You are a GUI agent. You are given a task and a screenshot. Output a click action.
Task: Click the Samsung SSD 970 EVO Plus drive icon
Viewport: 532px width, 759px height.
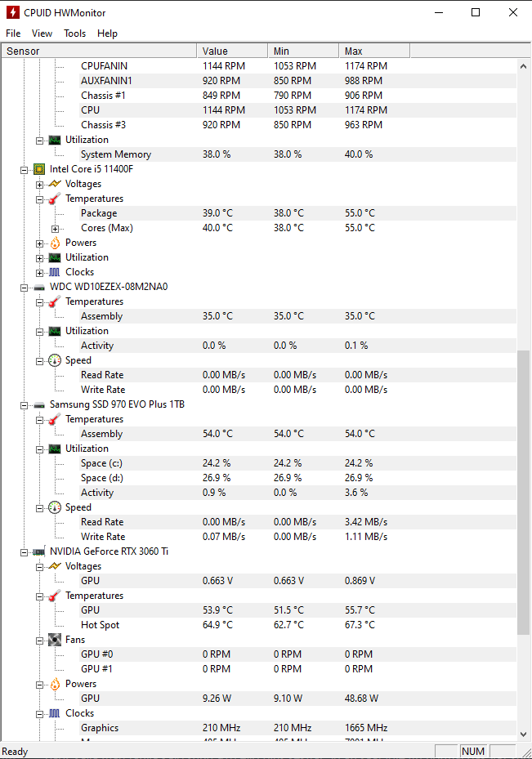(38, 404)
